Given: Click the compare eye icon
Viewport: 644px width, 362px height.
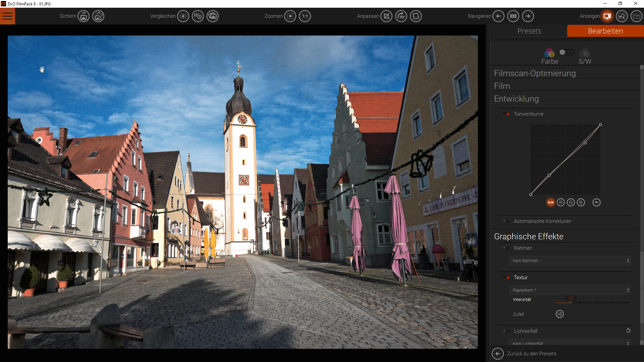Looking at the screenshot, I should pyautogui.click(x=183, y=16).
